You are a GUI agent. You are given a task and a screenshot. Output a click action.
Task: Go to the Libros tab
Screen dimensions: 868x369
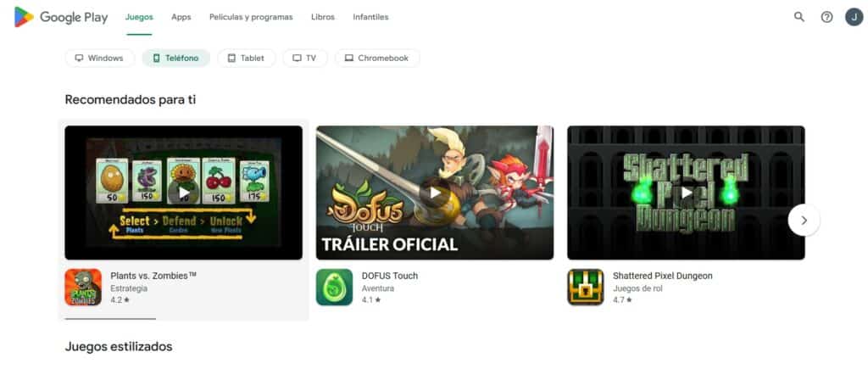point(323,17)
